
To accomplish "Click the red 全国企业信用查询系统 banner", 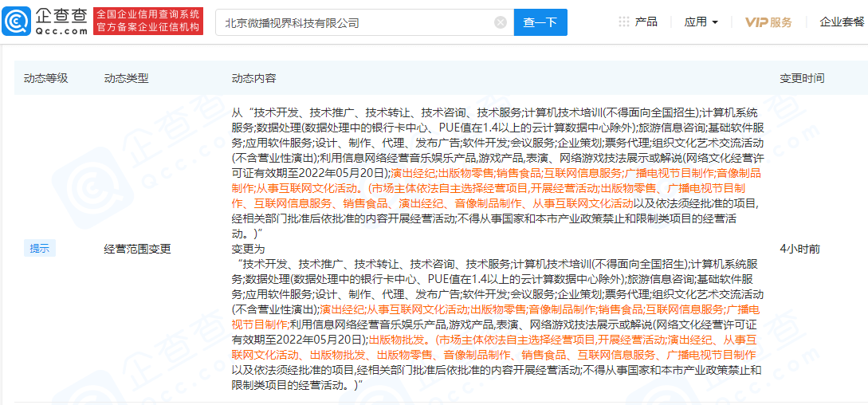I will click(x=147, y=22).
